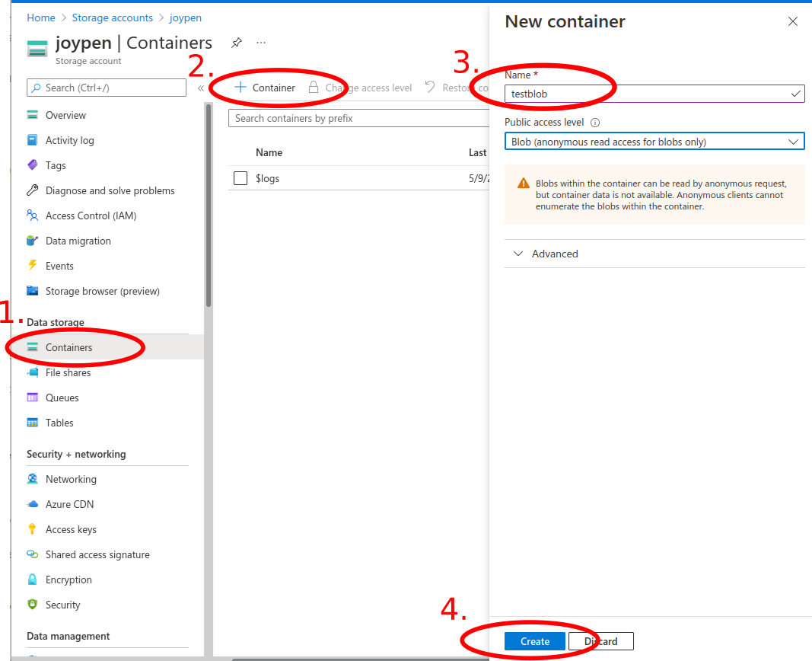Open Access Control (IAM) entry
This screenshot has width=812, height=661.
(91, 216)
